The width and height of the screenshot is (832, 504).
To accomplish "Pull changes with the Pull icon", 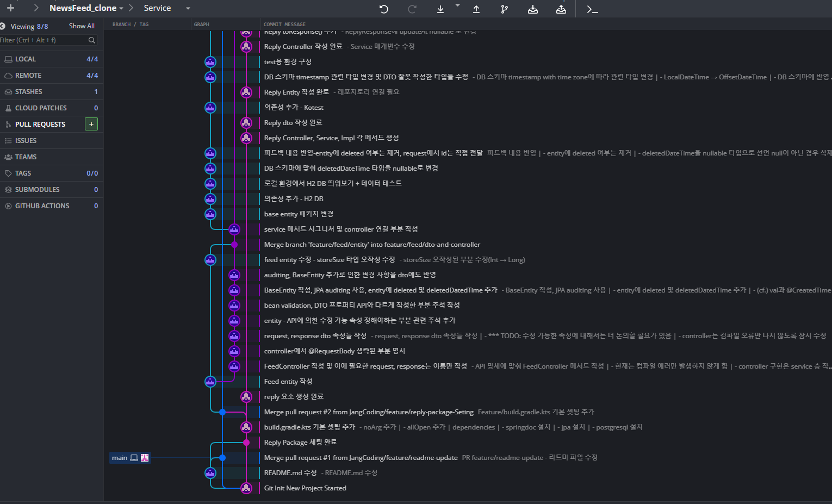I will click(x=440, y=9).
